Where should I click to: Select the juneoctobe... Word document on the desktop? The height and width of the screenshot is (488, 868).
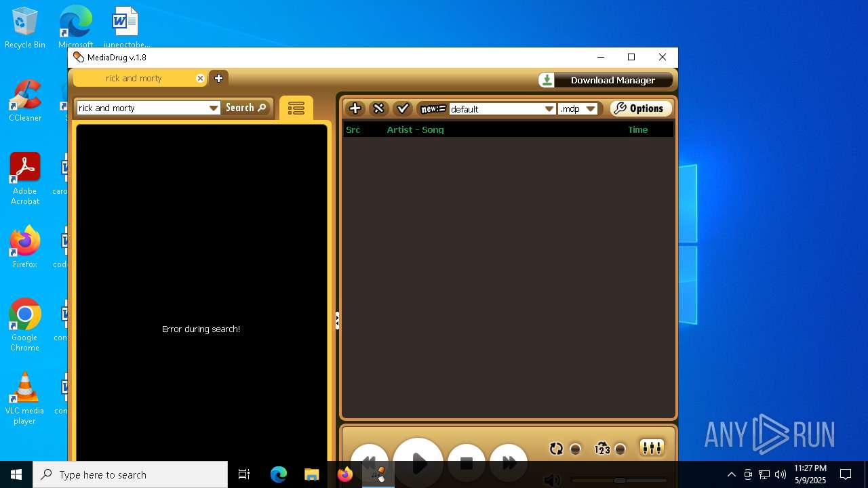click(126, 28)
